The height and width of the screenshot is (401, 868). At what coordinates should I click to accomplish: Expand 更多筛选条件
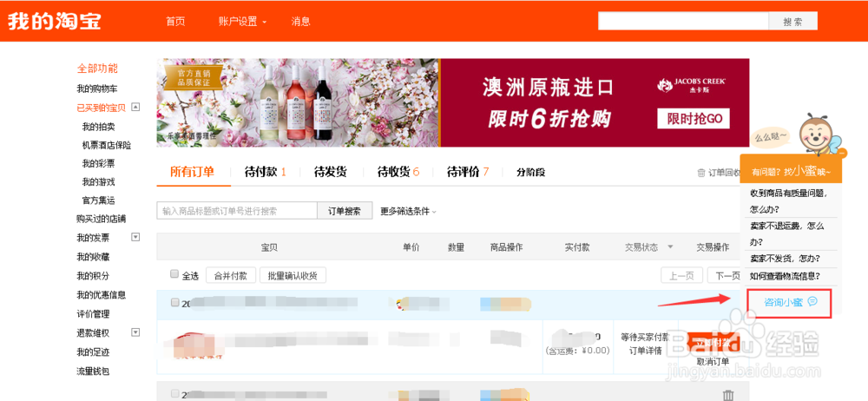click(409, 211)
